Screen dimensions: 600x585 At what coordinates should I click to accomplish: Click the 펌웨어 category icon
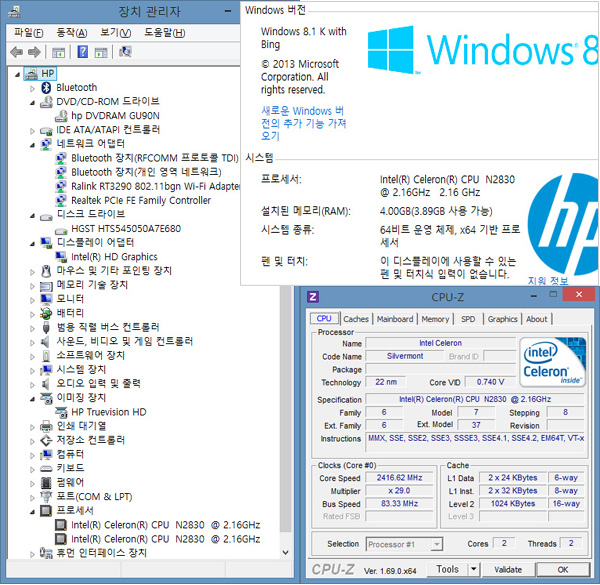46,483
